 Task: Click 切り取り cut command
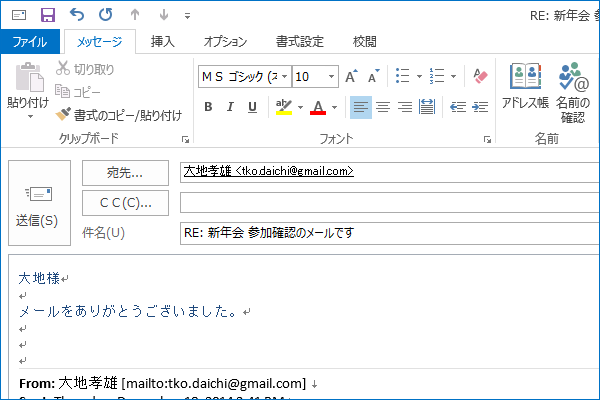(x=85, y=69)
